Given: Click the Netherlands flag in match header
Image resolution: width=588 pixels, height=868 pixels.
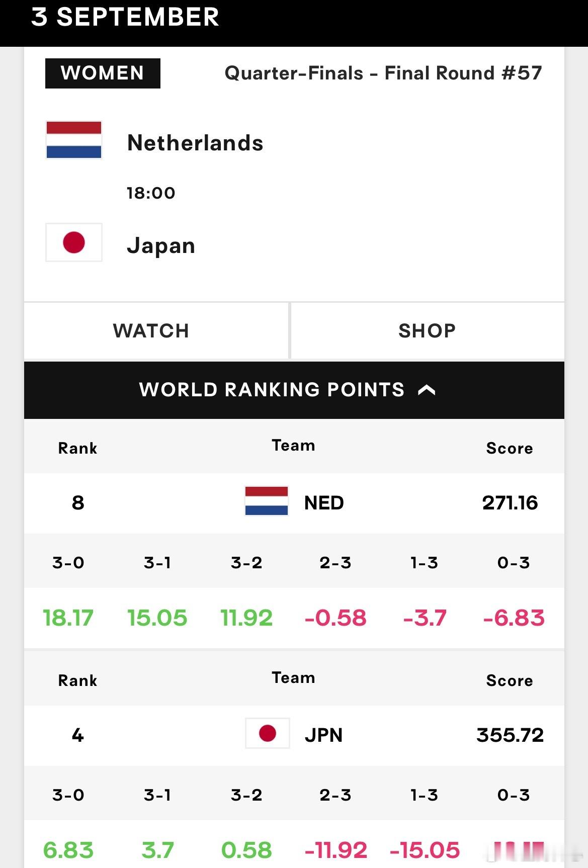Looking at the screenshot, I should (x=74, y=140).
